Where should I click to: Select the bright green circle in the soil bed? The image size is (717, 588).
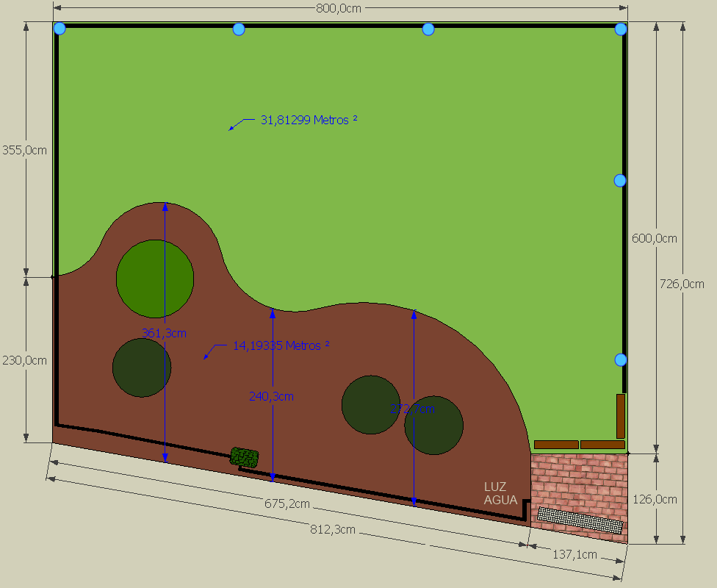[x=155, y=279]
